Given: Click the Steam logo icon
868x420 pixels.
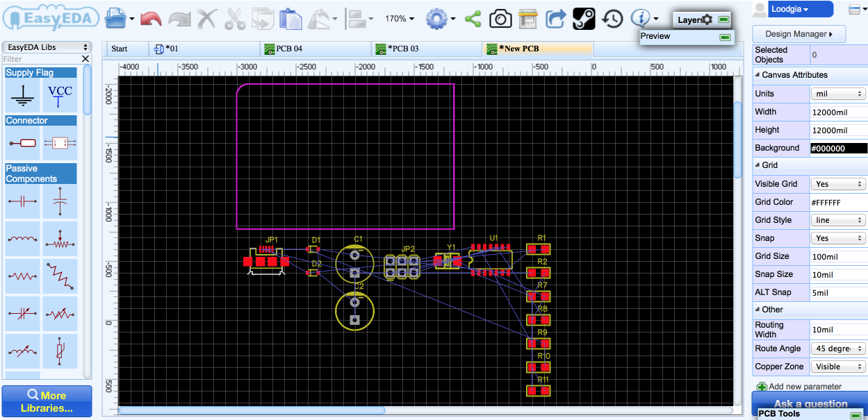Looking at the screenshot, I should click(x=584, y=19).
